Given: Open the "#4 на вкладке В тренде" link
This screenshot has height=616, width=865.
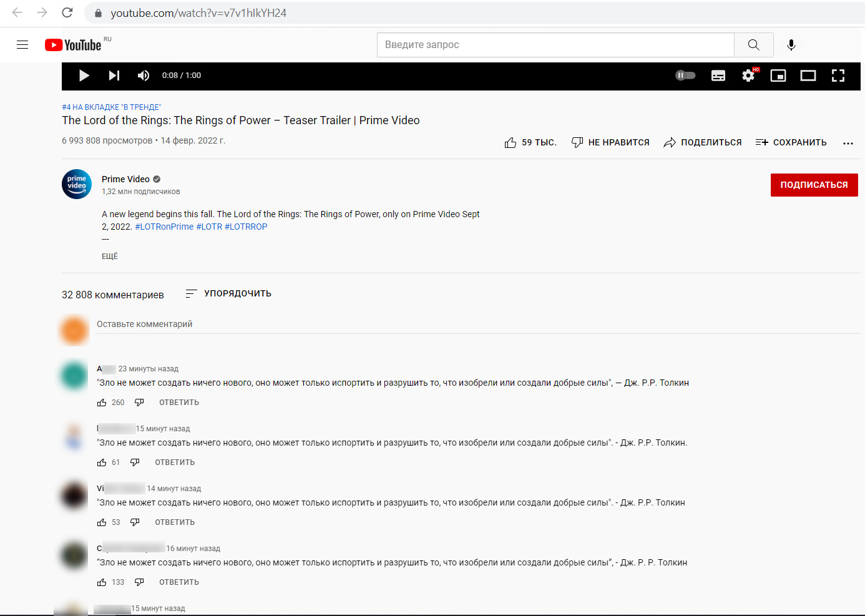Looking at the screenshot, I should tap(111, 107).
